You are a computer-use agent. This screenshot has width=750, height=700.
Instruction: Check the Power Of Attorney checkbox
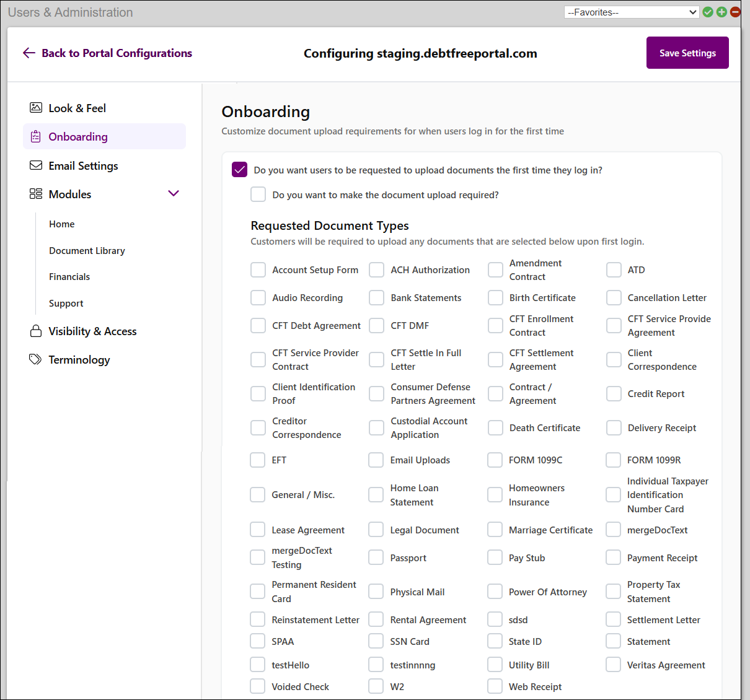coord(495,592)
